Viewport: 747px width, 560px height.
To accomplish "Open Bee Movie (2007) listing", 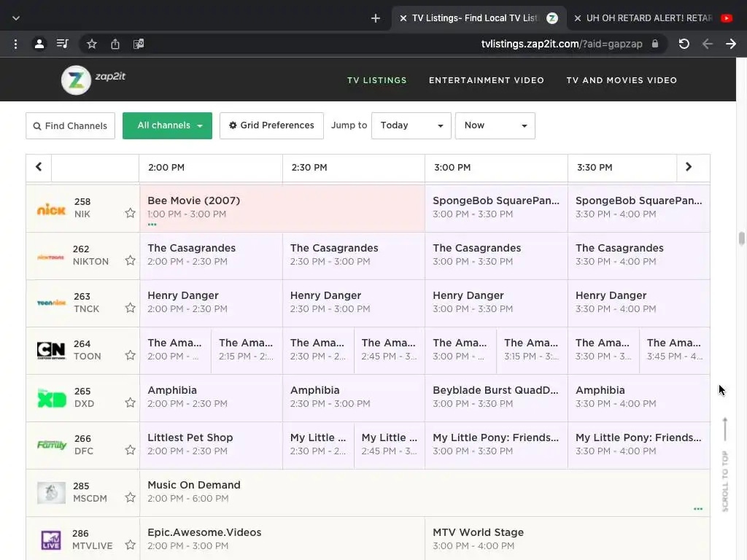I will pos(282,209).
